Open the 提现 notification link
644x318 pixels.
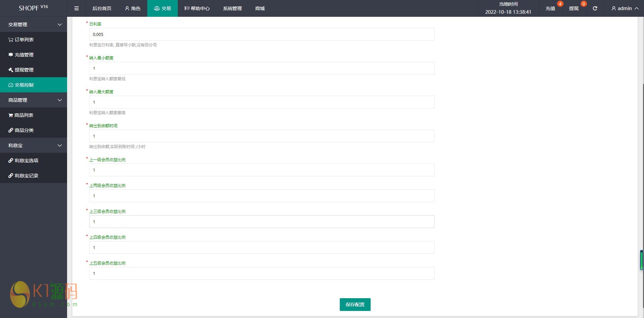pos(574,8)
